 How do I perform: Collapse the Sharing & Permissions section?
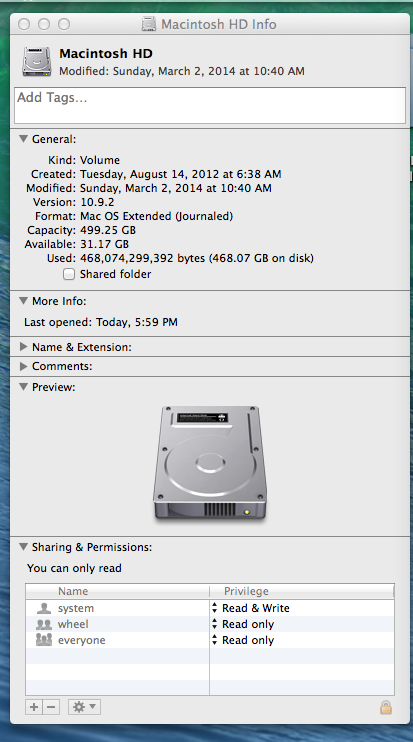point(23,547)
